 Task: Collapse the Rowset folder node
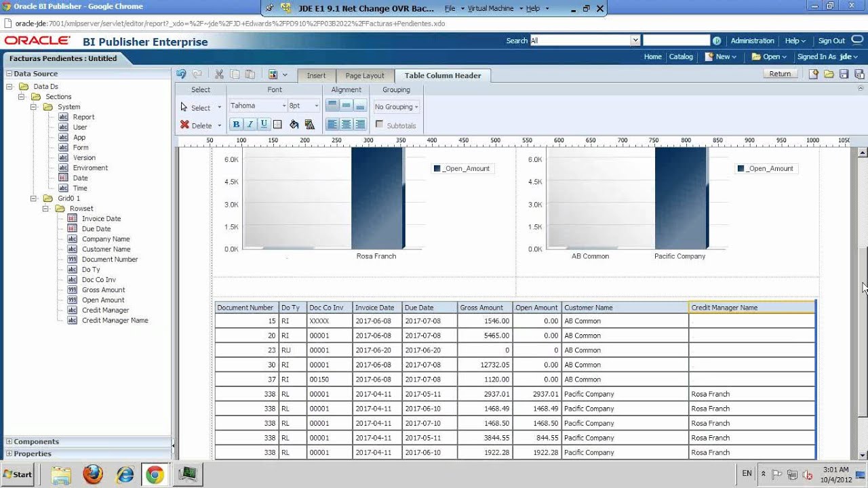click(47, 209)
